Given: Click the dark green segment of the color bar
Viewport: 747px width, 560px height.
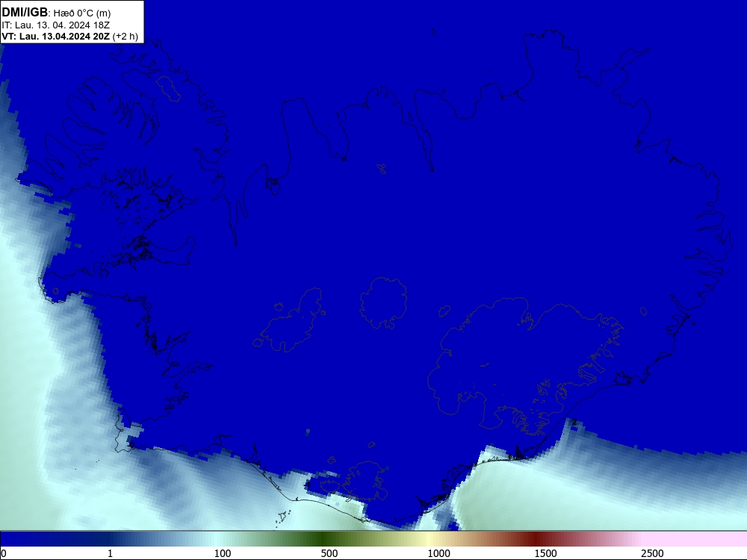Looking at the screenshot, I should pyautogui.click(x=324, y=538).
